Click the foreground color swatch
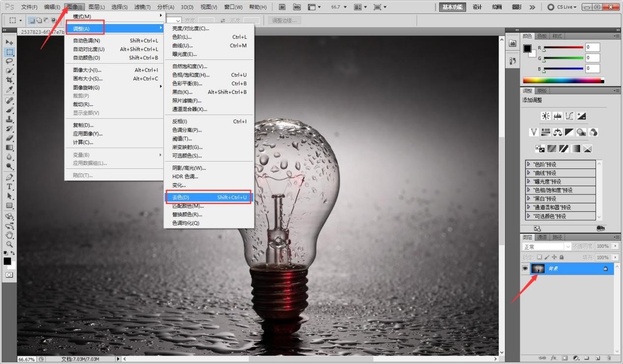 click(x=8, y=260)
